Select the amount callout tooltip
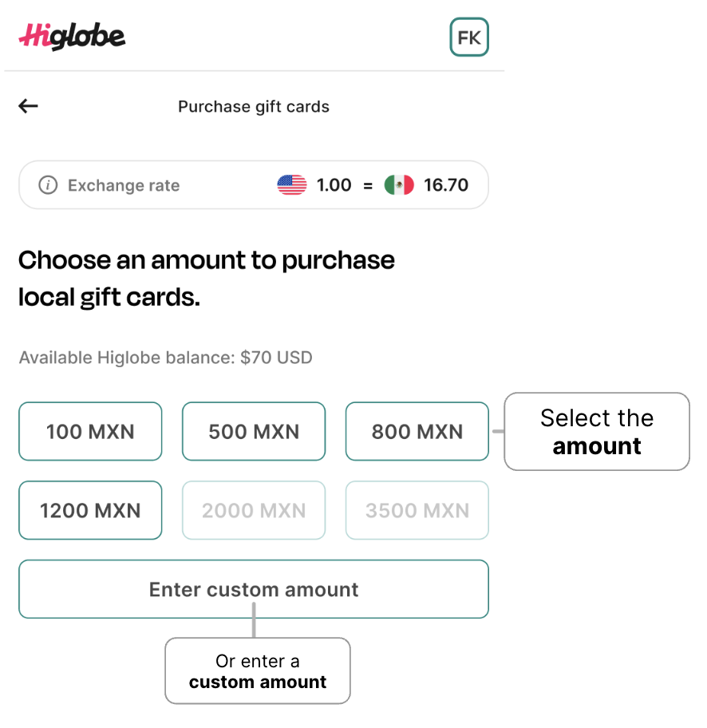 pos(596,431)
